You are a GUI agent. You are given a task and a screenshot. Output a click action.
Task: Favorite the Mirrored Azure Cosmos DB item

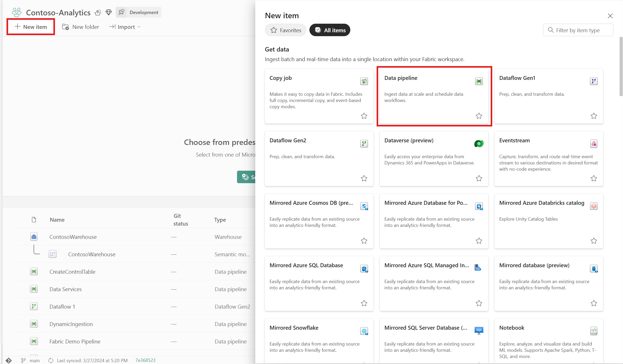364,241
